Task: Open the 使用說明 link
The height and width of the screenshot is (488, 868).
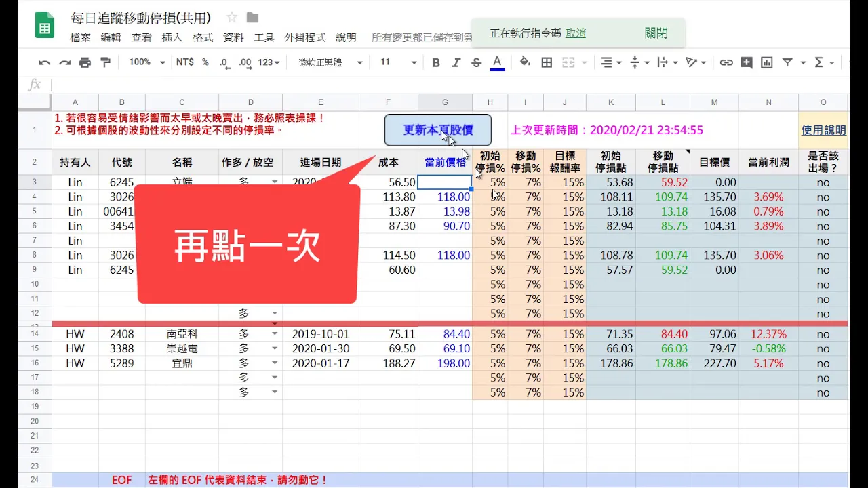Action: pos(823,130)
